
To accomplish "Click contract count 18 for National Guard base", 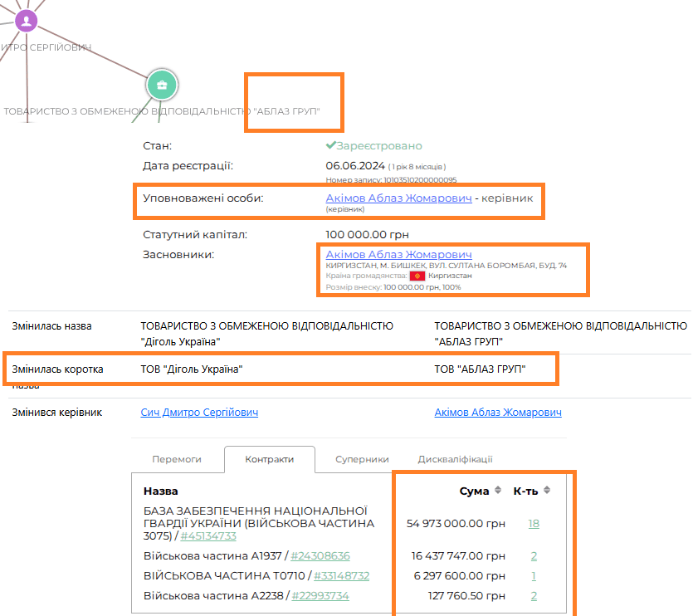I will (534, 524).
